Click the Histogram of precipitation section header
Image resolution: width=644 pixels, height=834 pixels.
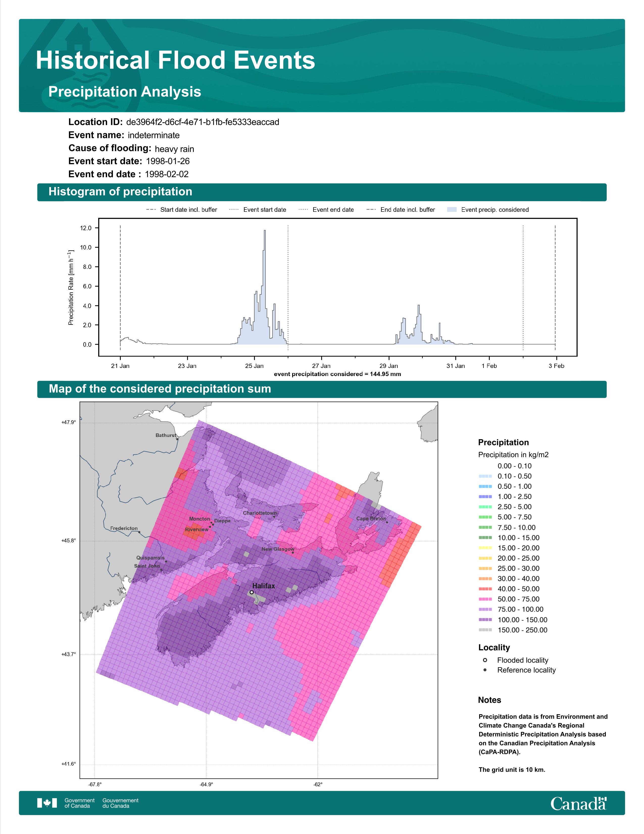[x=321, y=192]
